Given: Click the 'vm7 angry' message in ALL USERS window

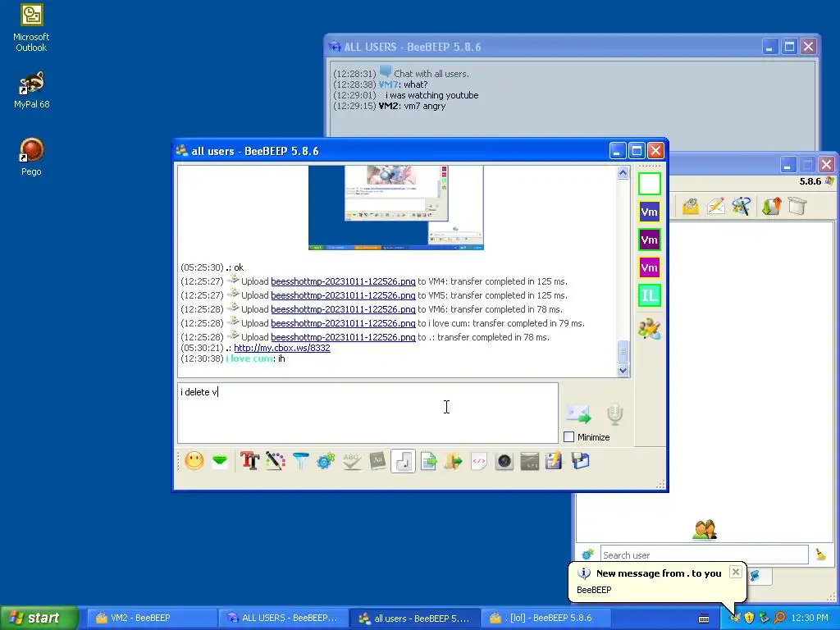Looking at the screenshot, I should (426, 106).
